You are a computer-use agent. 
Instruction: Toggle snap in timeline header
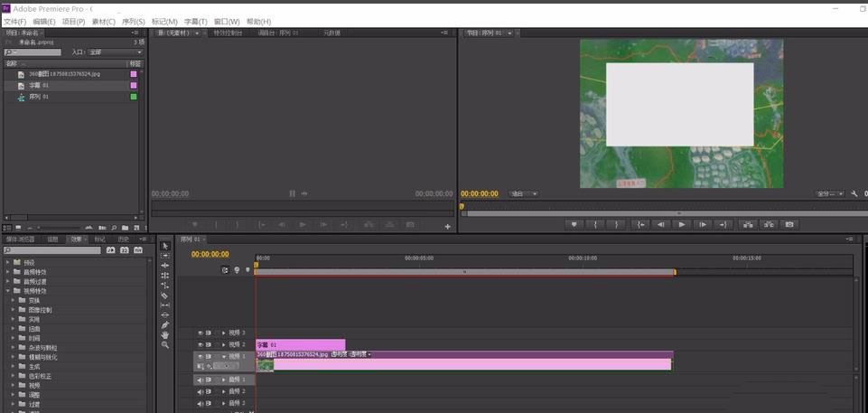pyautogui.click(x=225, y=270)
